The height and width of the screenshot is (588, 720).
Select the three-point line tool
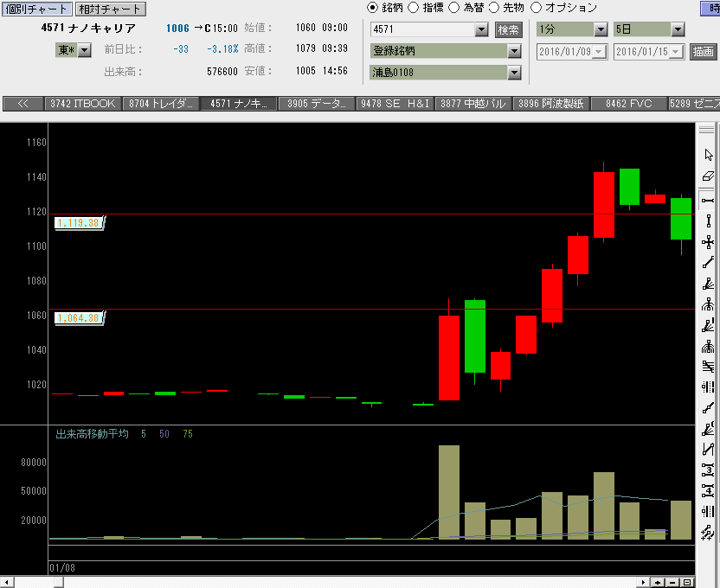[x=708, y=408]
